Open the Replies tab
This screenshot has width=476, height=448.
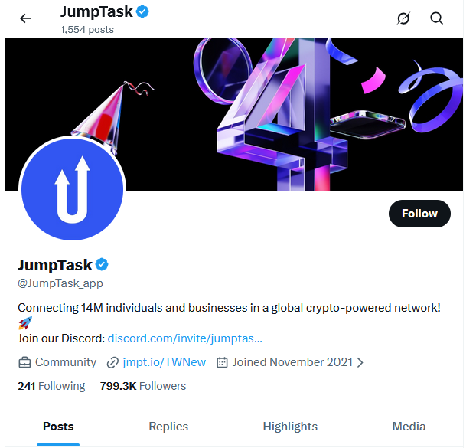[x=168, y=427]
